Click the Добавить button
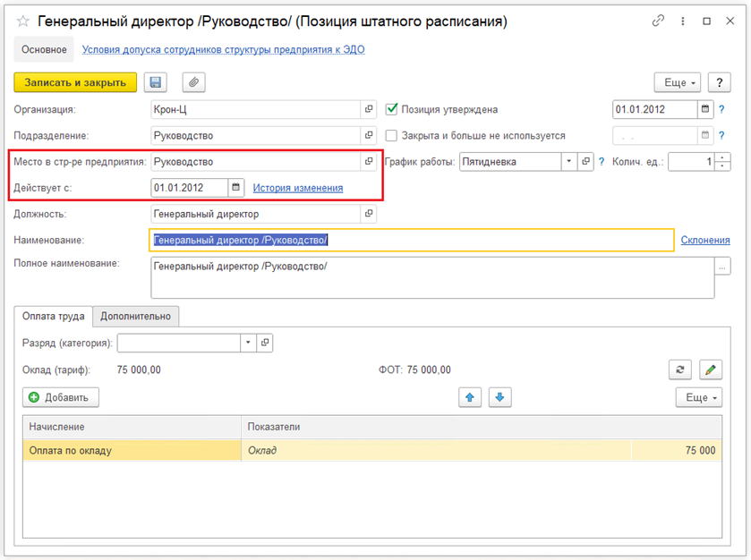Image resolution: width=751 pixels, height=560 pixels. (x=61, y=397)
